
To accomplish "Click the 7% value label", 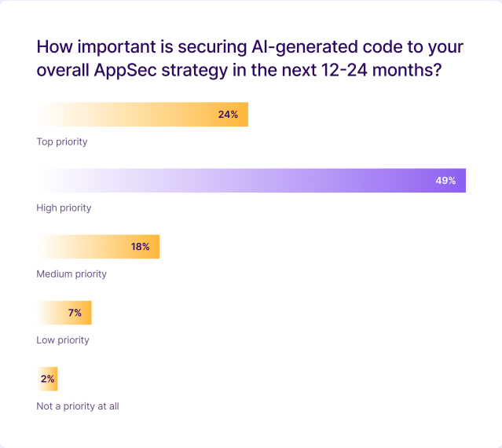I will tap(75, 313).
